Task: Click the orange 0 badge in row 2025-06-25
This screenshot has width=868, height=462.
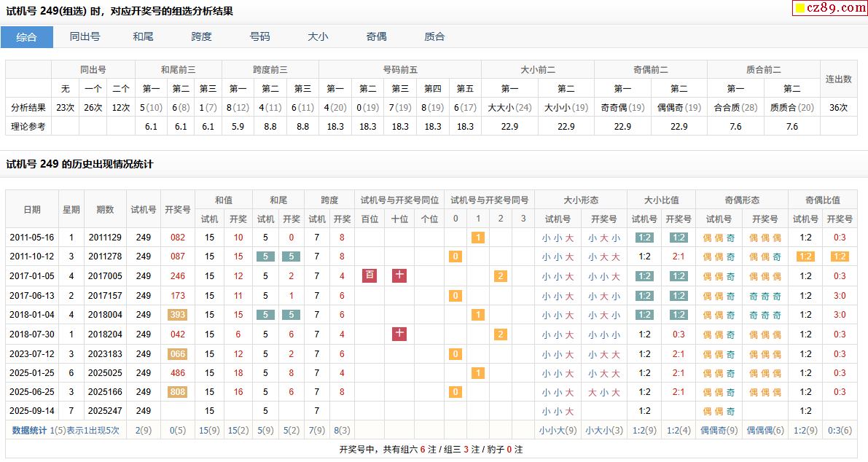Action: click(x=455, y=392)
